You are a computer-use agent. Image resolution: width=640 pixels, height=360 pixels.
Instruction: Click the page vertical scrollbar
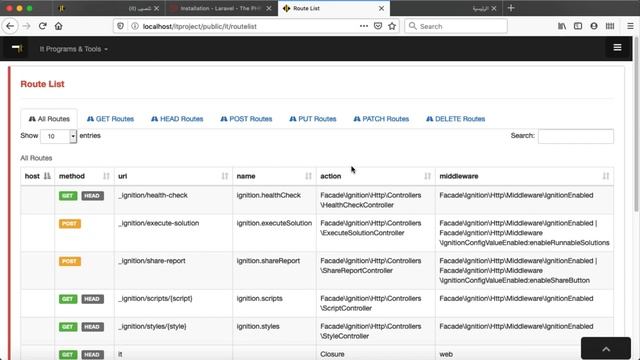coord(636,124)
